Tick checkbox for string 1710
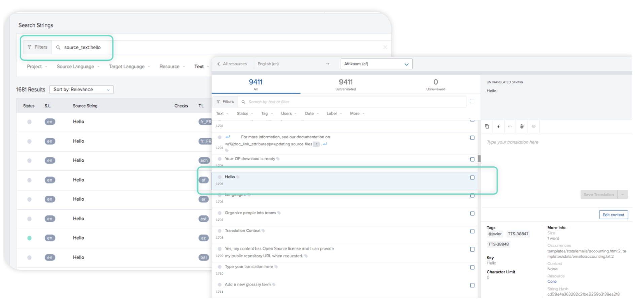 click(x=472, y=268)
